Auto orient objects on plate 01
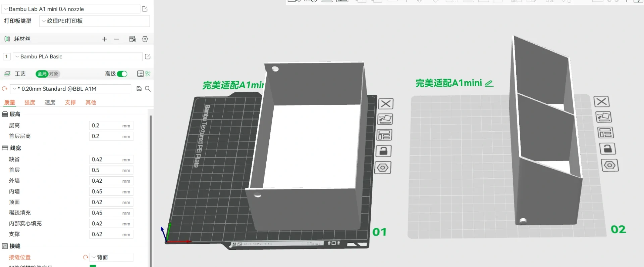 click(x=385, y=119)
